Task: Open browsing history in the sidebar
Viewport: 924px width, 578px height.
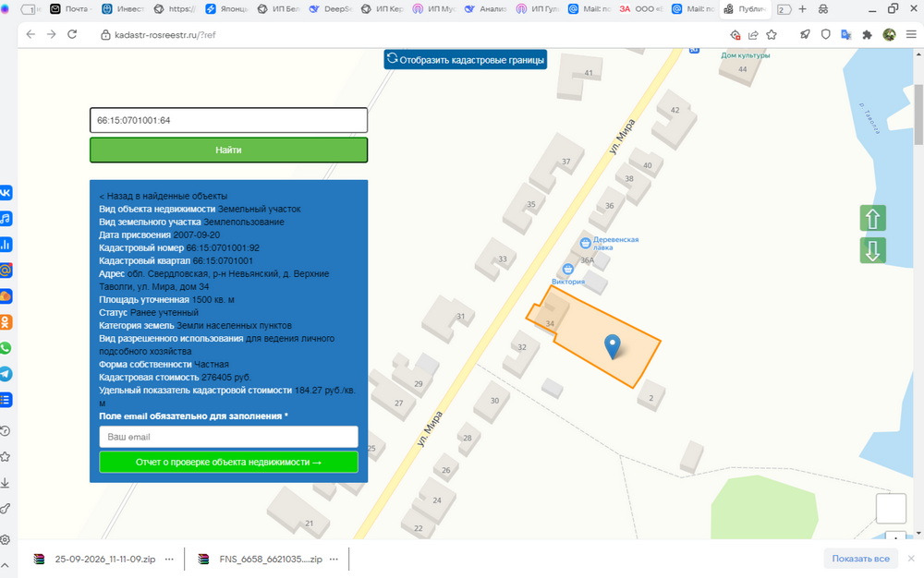Action: tap(6, 431)
